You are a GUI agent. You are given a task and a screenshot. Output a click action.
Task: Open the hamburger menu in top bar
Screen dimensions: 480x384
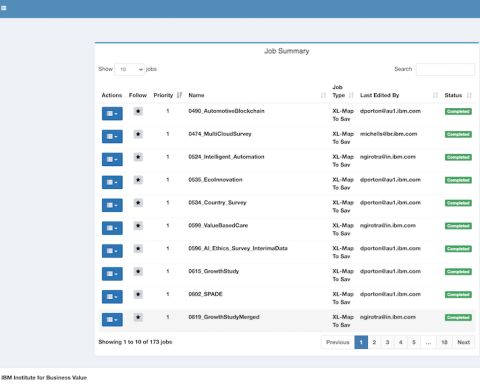click(4, 8)
